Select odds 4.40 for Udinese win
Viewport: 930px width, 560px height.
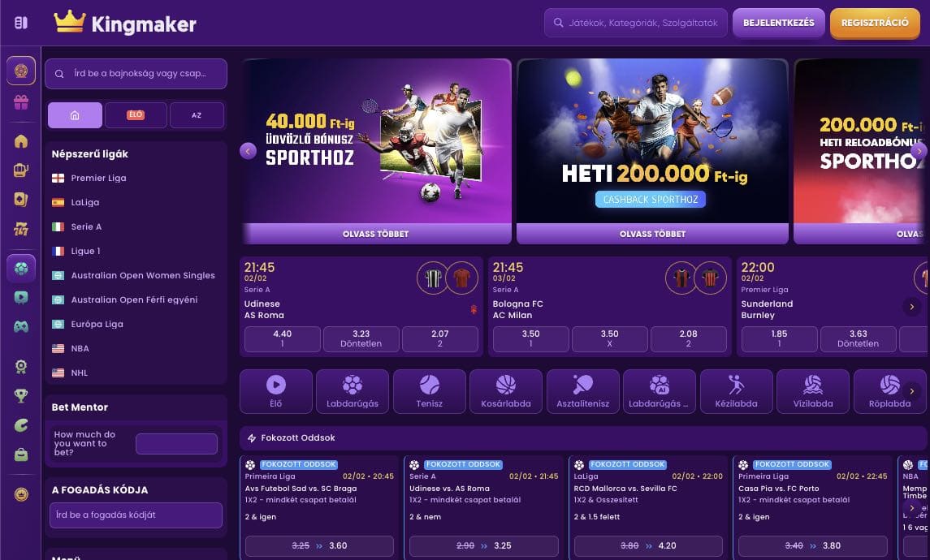283,338
